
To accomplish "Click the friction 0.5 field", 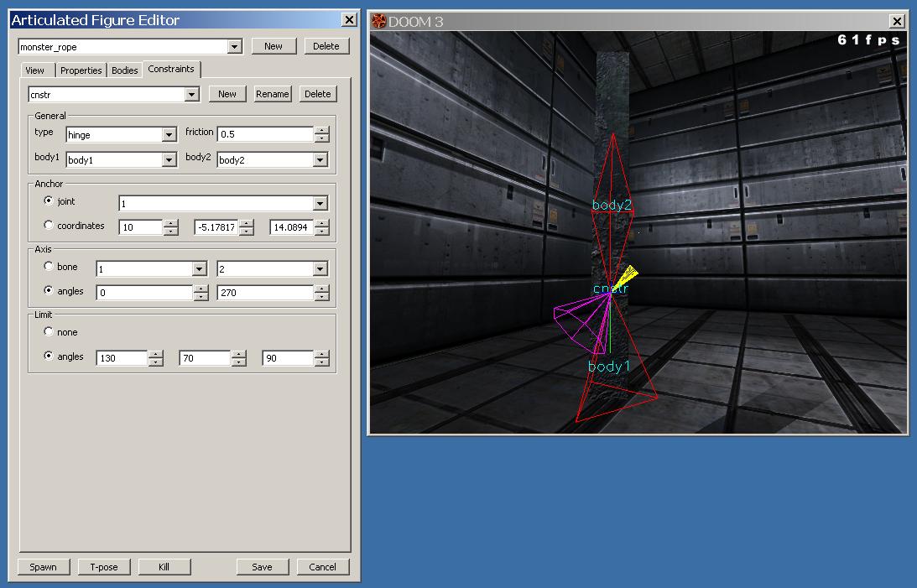I will pos(265,134).
